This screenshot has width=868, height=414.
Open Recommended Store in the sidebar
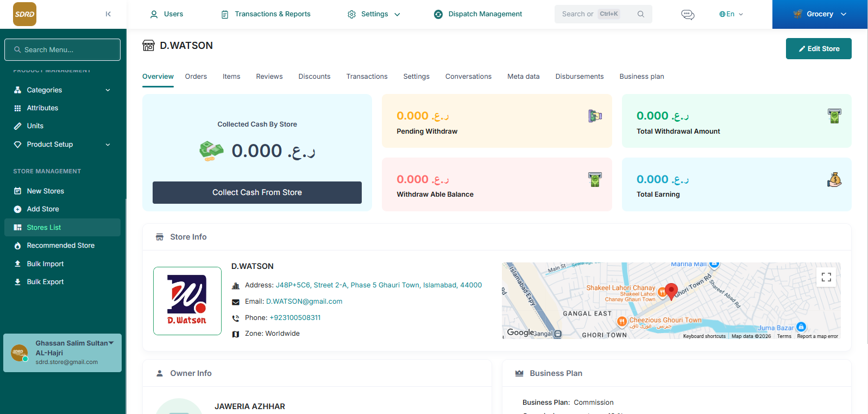point(62,246)
